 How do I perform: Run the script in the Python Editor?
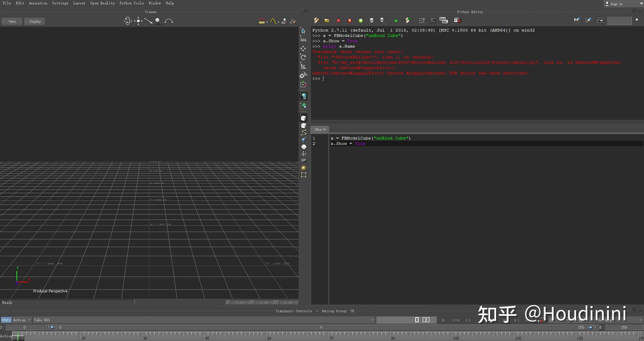pyautogui.click(x=396, y=20)
